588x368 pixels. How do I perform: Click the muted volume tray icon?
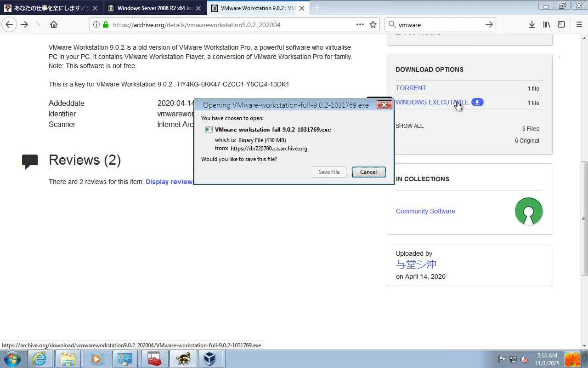[524, 359]
